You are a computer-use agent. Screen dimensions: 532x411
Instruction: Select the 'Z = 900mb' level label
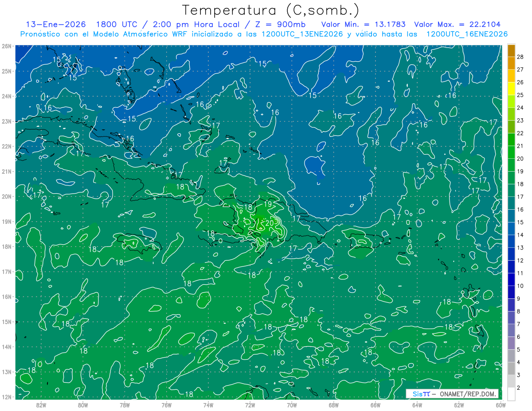point(279,24)
